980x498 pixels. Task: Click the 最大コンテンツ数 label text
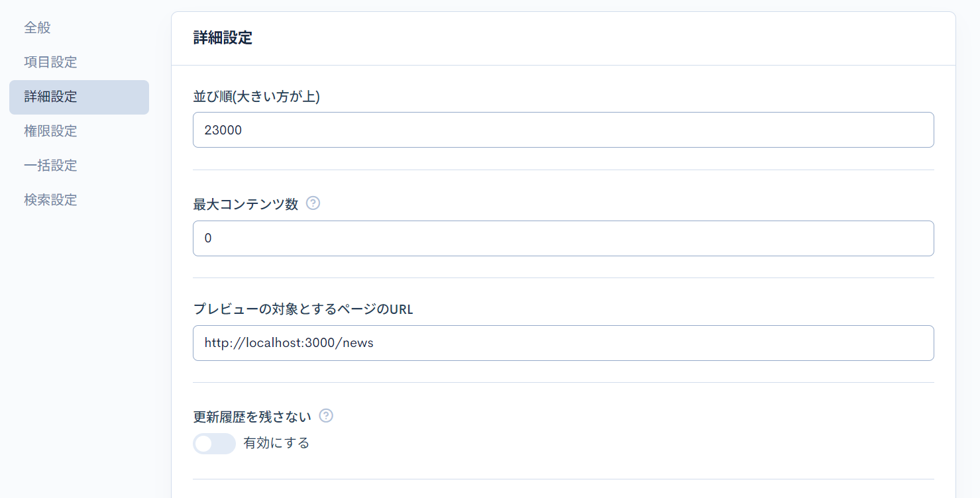click(245, 204)
